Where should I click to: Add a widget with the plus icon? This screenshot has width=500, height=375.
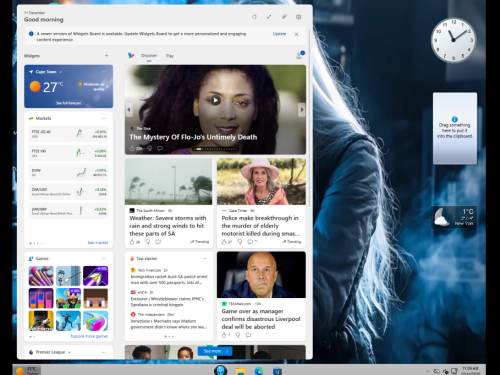[107, 56]
